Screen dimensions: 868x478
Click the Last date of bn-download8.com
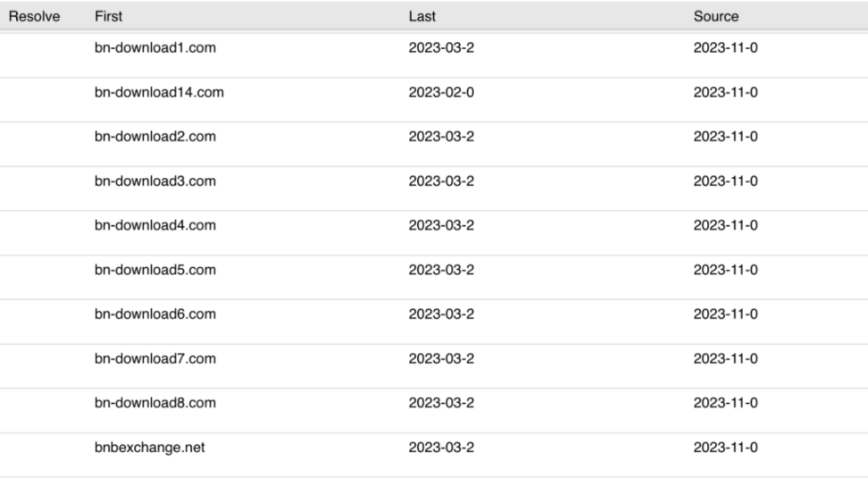441,403
